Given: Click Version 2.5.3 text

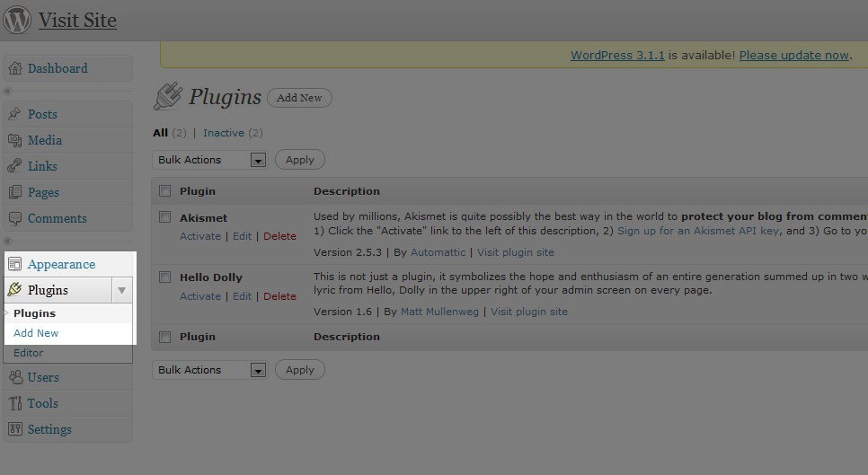Looking at the screenshot, I should 348,252.
